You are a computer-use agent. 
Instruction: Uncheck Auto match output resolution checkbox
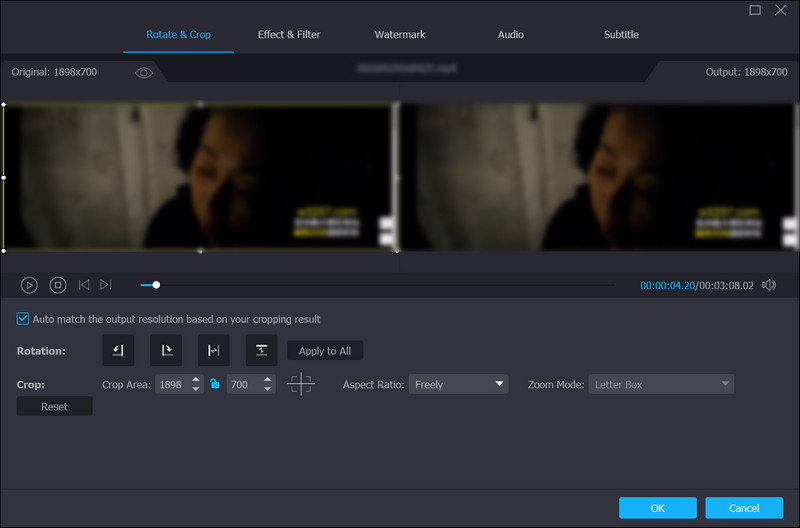pyautogui.click(x=23, y=319)
